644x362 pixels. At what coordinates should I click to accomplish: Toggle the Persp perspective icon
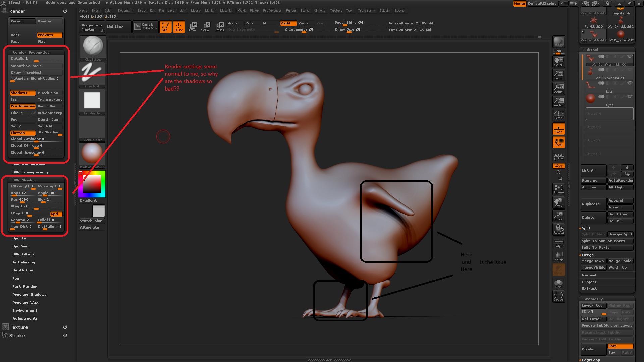point(558,115)
